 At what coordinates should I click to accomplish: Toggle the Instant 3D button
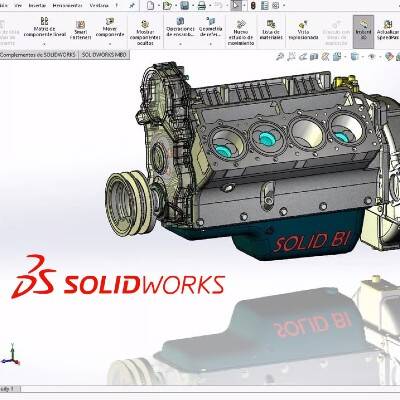(363, 31)
